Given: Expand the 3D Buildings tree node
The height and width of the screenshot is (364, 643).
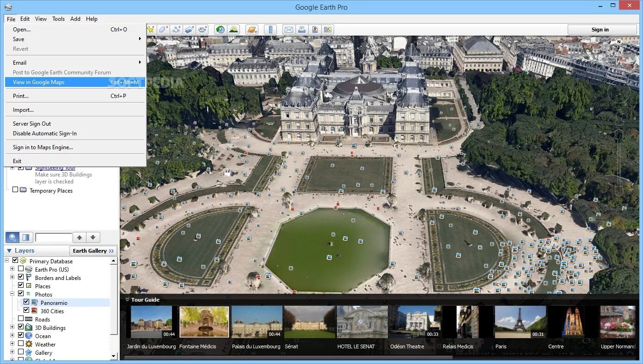Looking at the screenshot, I should pos(12,328).
